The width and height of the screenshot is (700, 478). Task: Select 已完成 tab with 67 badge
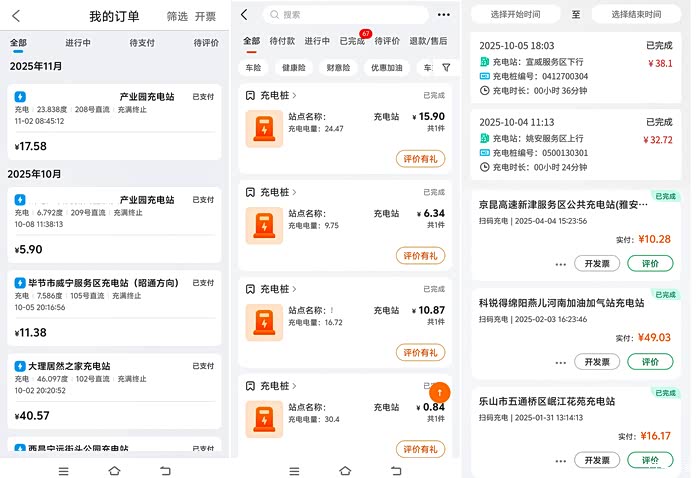tap(352, 41)
